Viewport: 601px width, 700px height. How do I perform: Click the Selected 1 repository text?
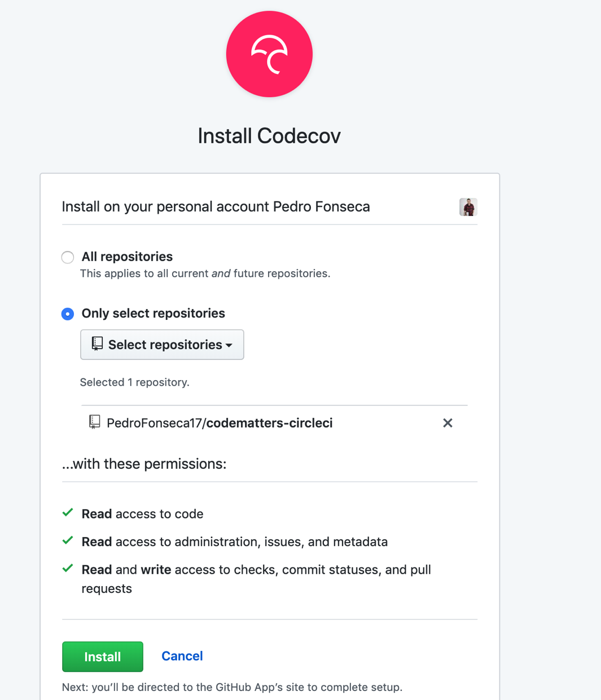pos(134,382)
